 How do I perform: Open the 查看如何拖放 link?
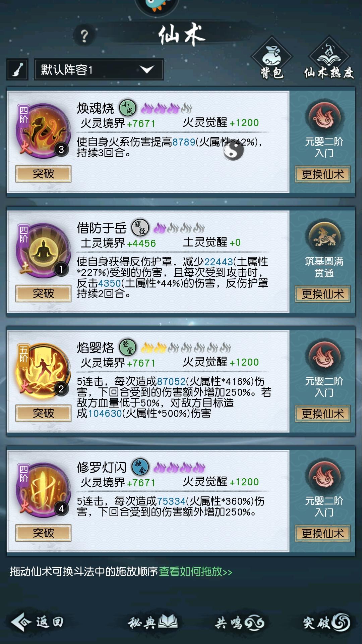(195, 571)
